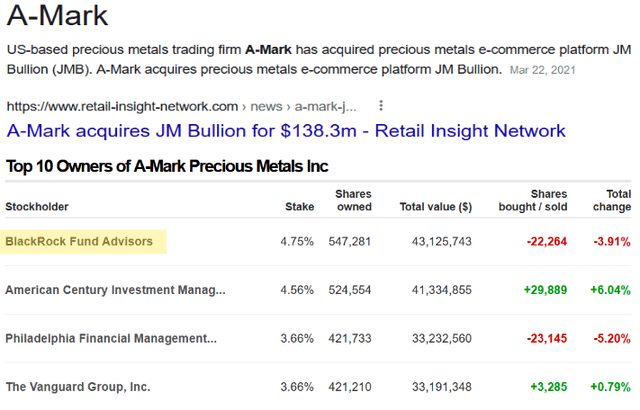This screenshot has height=410, width=640.
Task: Click the A-Mark page heading
Action: (x=58, y=16)
